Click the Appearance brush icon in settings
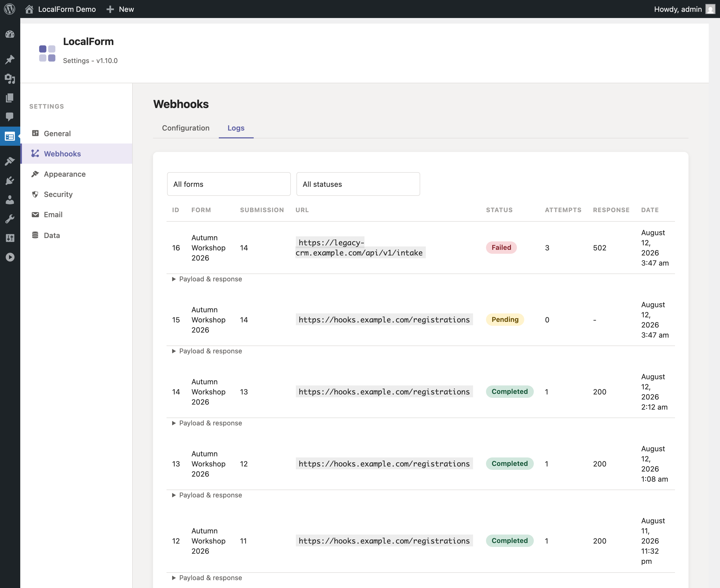 [x=35, y=174]
